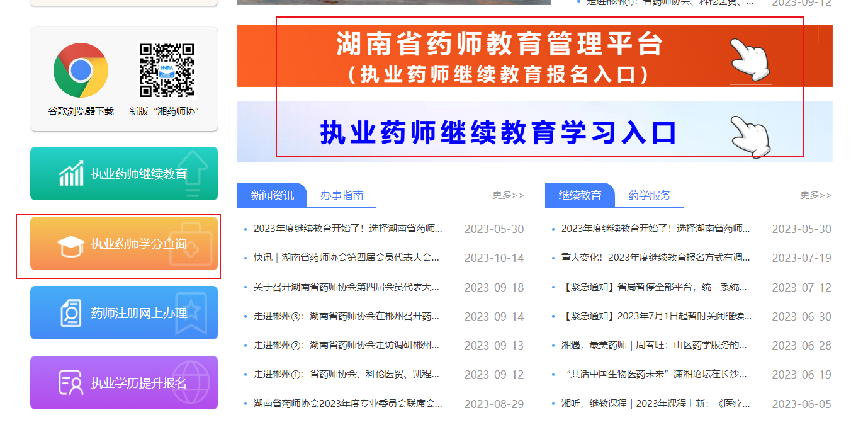Expand more news via 更多>> beside 办事指南
868x444 pixels.
click(x=508, y=195)
